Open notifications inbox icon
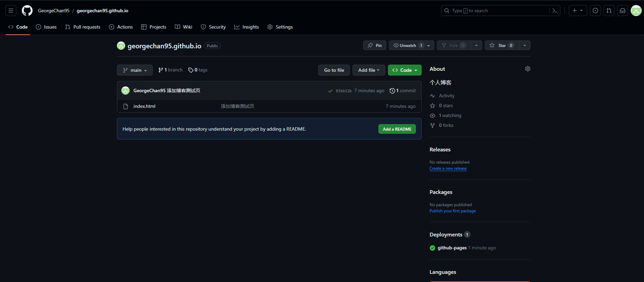Image resolution: width=644 pixels, height=282 pixels. tap(623, 11)
